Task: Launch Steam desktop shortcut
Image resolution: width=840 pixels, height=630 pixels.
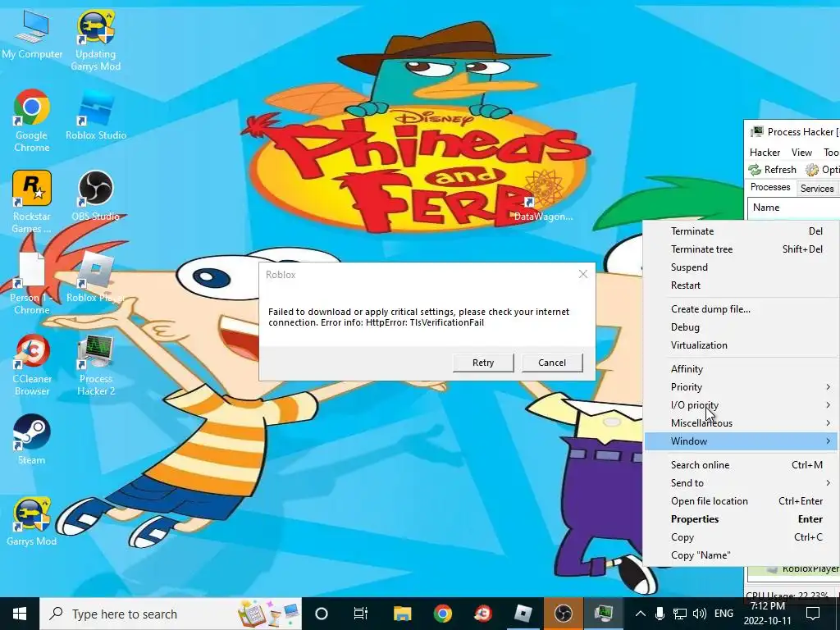Action: [x=32, y=440]
